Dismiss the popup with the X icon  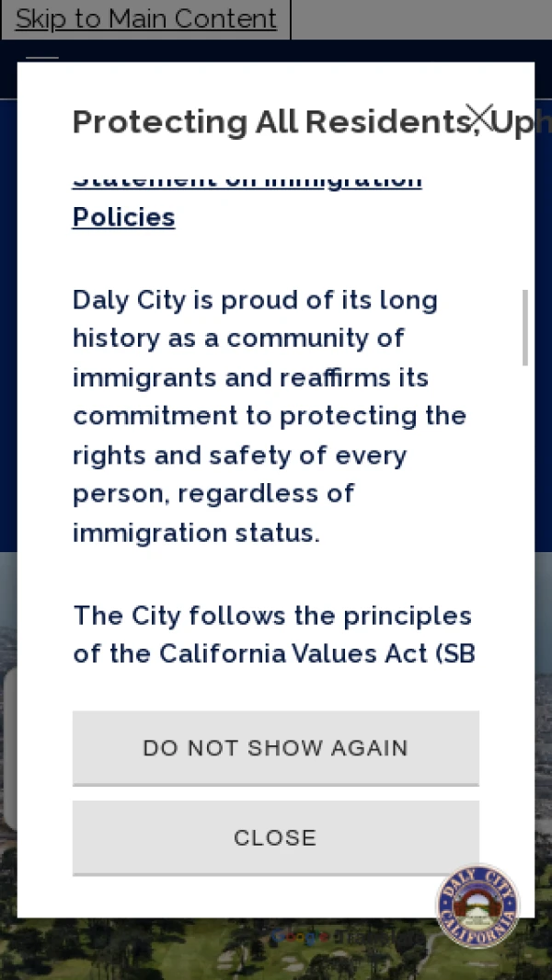pos(479,116)
